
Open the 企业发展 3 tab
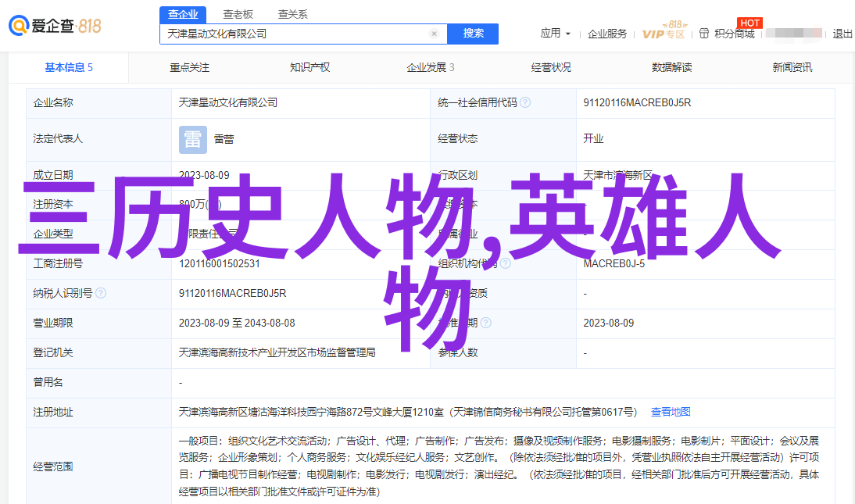coord(430,68)
